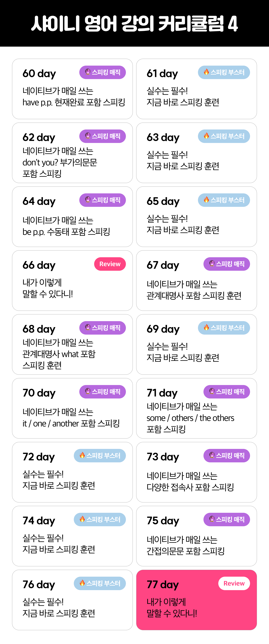269x644 pixels.
Task: Click the flame icon on 72 day
Action: pyautogui.click(x=82, y=455)
